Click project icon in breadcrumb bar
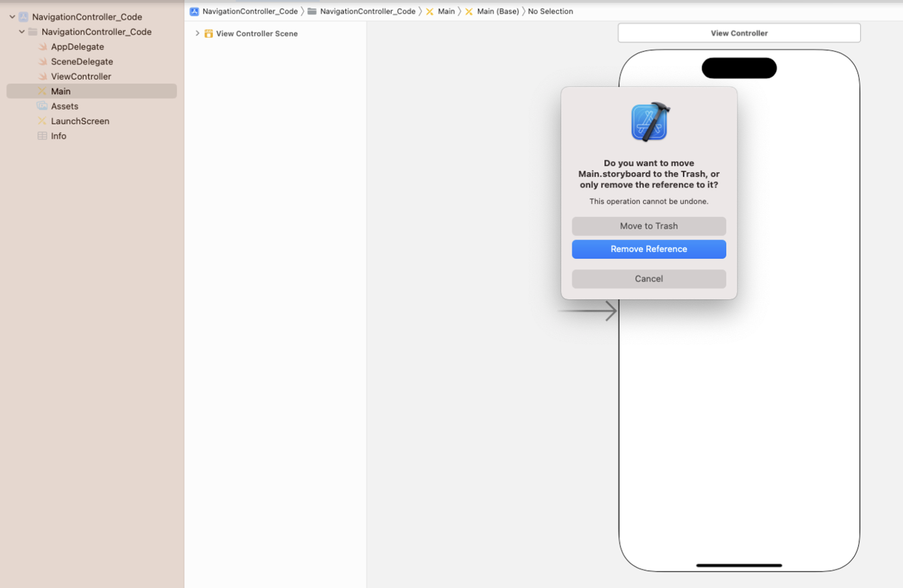This screenshot has height=588, width=903. tap(194, 12)
